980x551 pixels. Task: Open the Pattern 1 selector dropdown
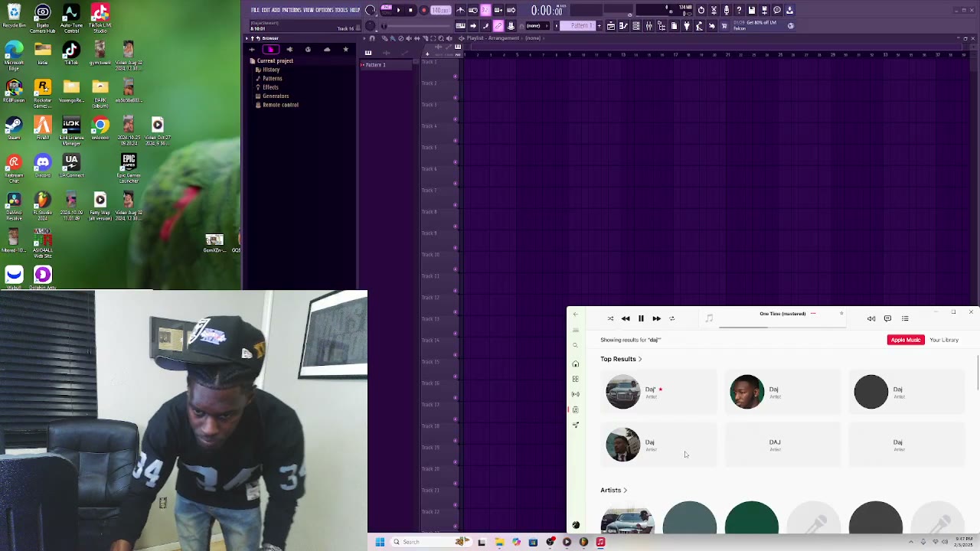coord(579,26)
